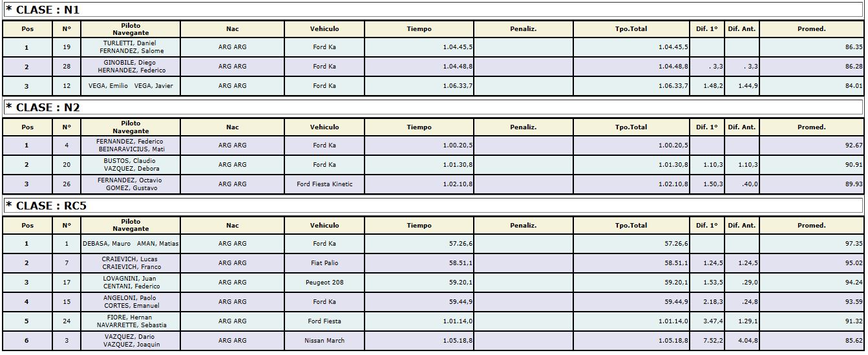Select the CLASE : N2 section header

pos(433,107)
